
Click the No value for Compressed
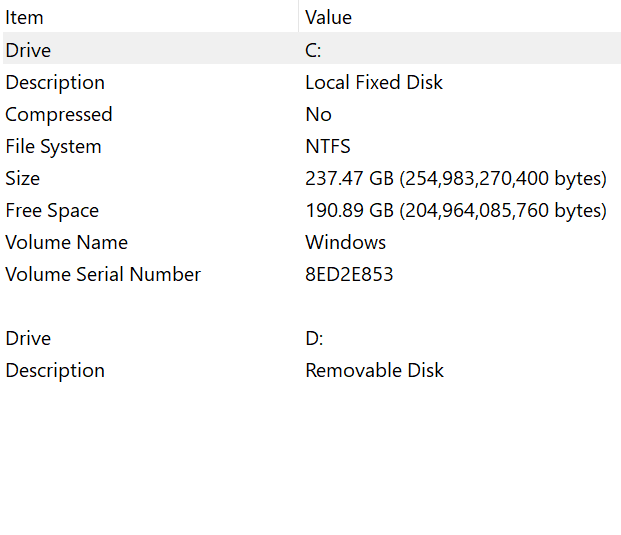point(318,114)
